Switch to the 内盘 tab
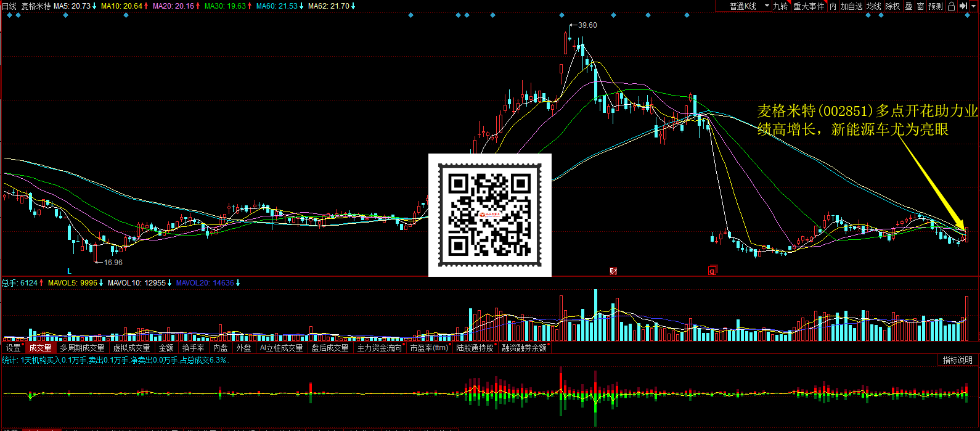980x431 pixels. pos(221,348)
